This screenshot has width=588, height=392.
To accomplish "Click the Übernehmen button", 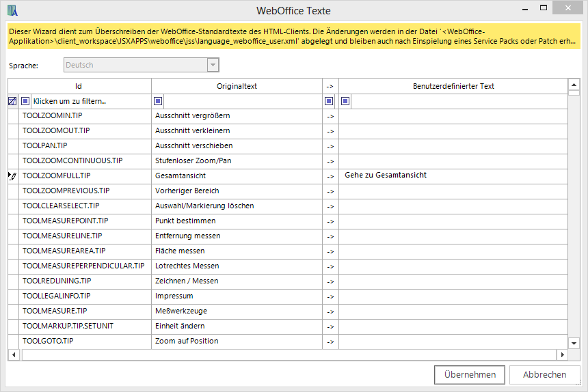I will tap(470, 375).
